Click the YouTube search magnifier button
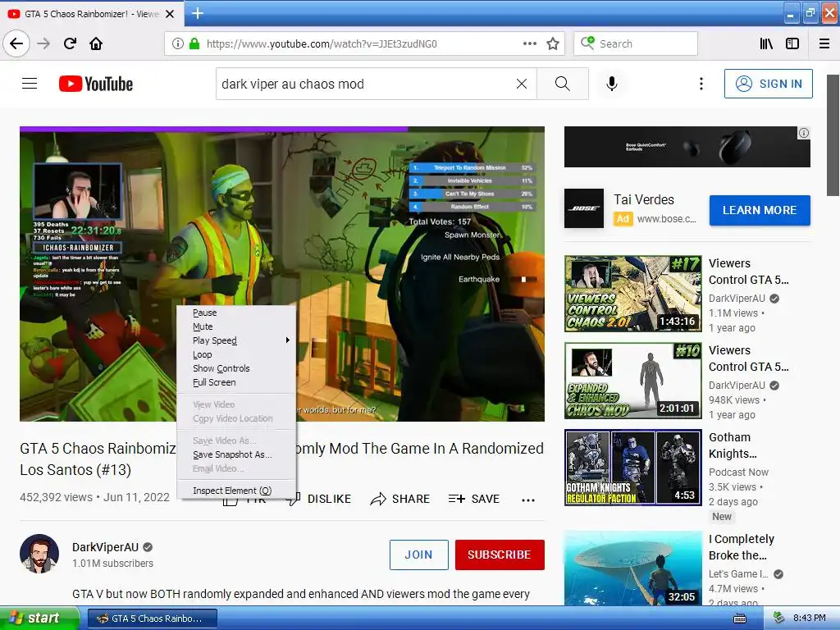Image resolution: width=840 pixels, height=630 pixels. coord(563,84)
